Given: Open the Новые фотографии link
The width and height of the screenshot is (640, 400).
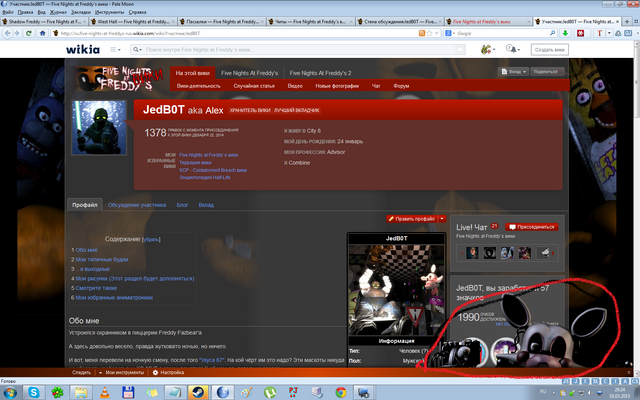Looking at the screenshot, I should click(x=337, y=86).
